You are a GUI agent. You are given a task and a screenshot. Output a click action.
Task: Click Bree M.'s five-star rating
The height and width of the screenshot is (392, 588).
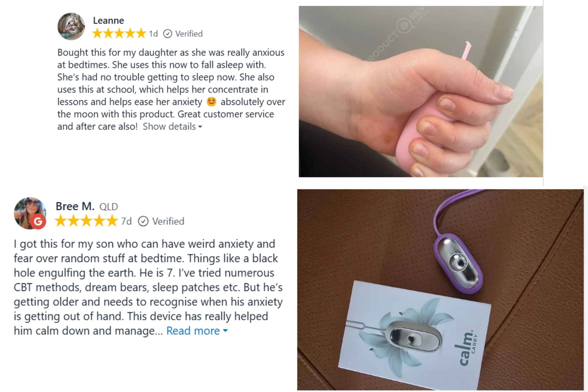pyautogui.click(x=86, y=221)
